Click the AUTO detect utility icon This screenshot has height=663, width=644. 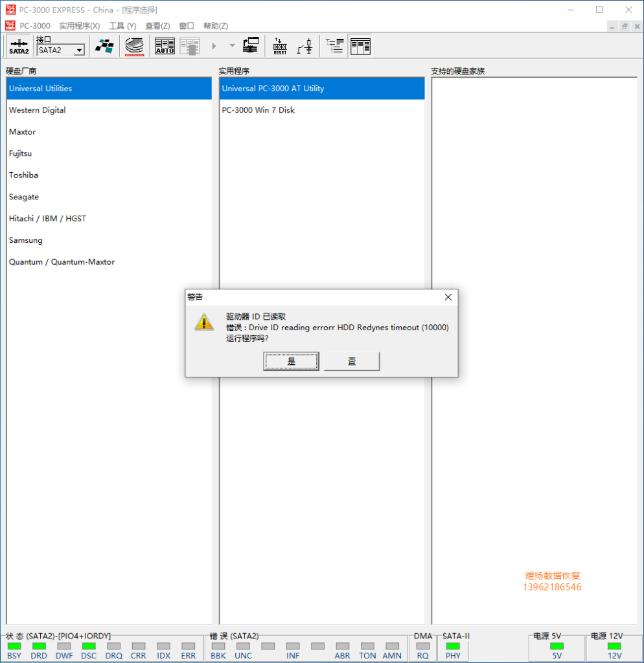click(x=165, y=46)
